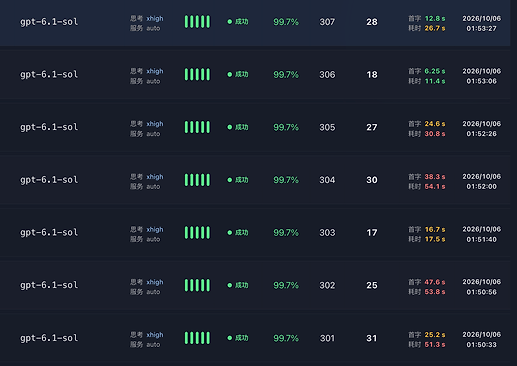Viewport: 517px width, 366px height.
Task: Select the bold value 17
Action: click(372, 233)
